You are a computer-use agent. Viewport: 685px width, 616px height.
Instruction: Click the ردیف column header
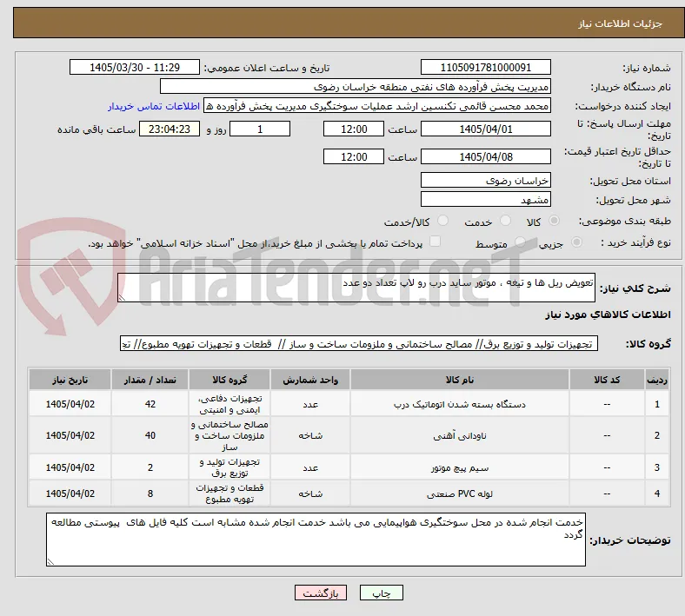click(x=656, y=380)
